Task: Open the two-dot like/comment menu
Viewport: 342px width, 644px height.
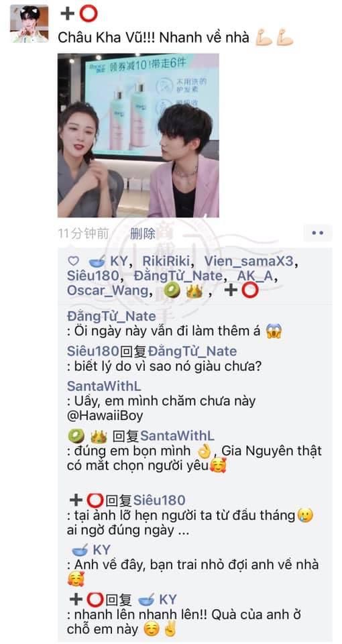Action: pyautogui.click(x=317, y=233)
